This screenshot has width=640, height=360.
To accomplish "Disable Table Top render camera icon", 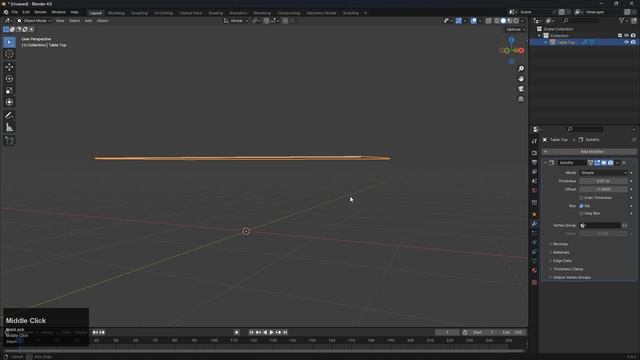I will point(633,42).
